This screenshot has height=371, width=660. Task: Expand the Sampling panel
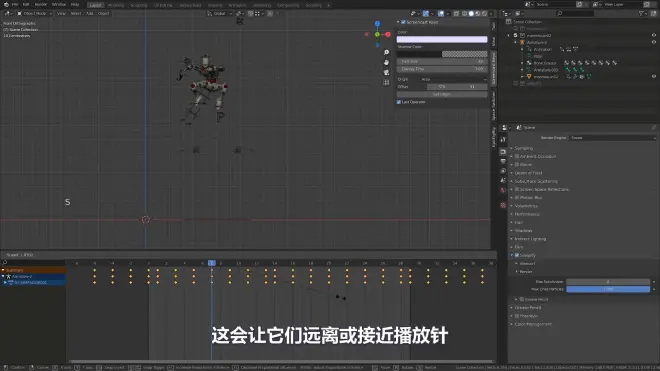(x=524, y=148)
